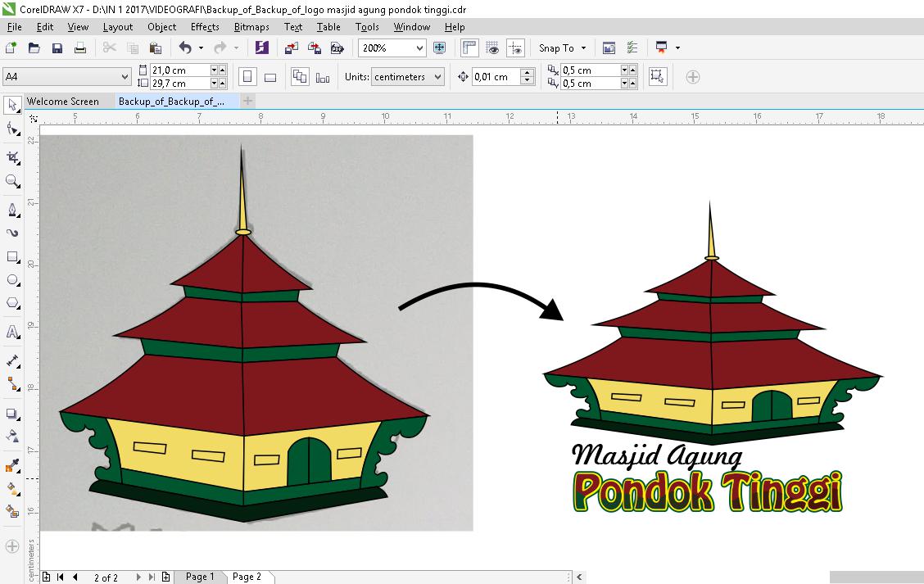The width and height of the screenshot is (924, 584).
Task: Open page height 29,7 cm dropdown arrow
Action: [x=214, y=84]
